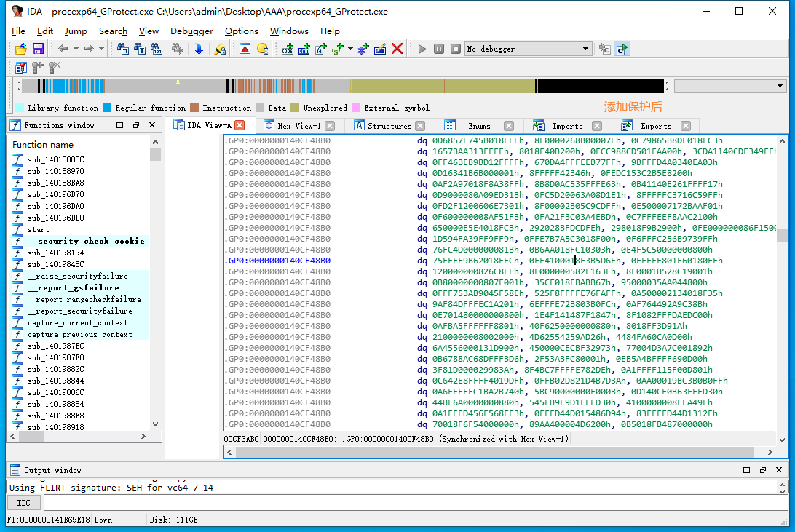Click the Search next binoculars icon
Screen dimensions: 795x532
point(177,49)
